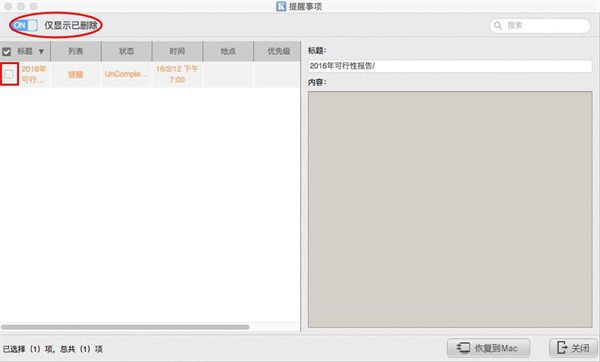
Task: Click the 恢复到Mac button
Action: coord(488,348)
